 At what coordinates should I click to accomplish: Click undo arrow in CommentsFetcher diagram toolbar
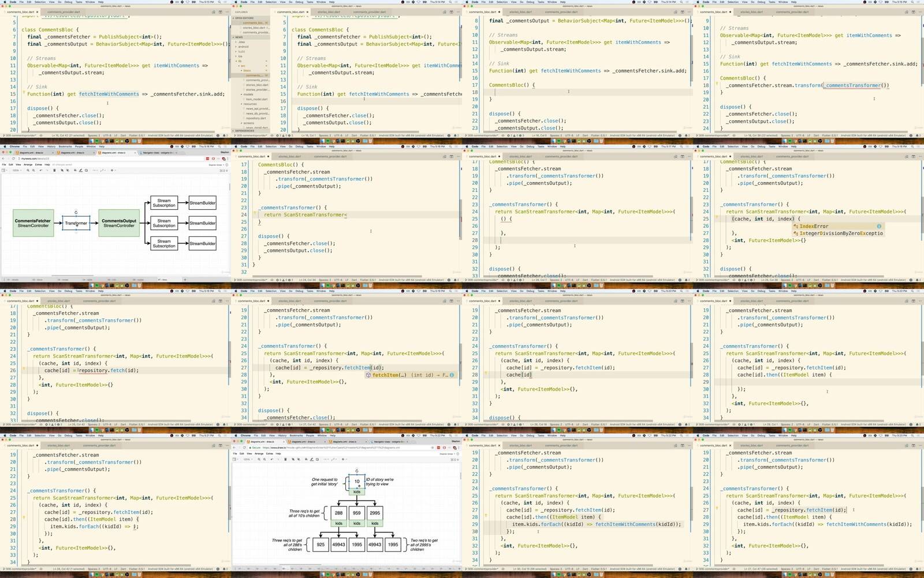[40, 170]
